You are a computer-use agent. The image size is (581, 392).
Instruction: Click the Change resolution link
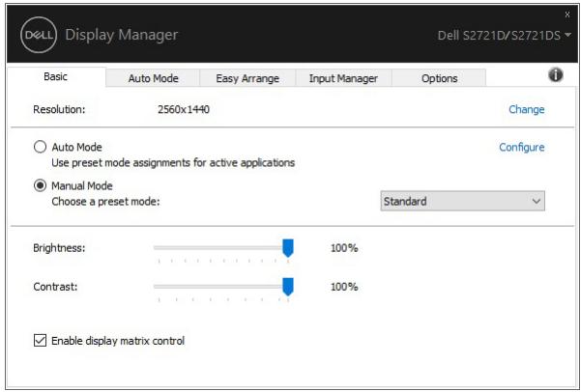point(527,109)
